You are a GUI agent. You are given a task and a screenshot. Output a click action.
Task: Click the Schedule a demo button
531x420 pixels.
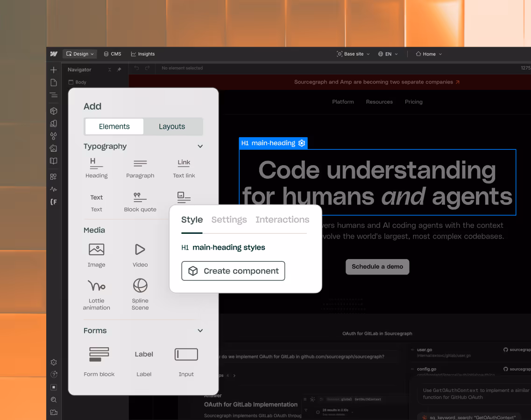[x=377, y=266]
